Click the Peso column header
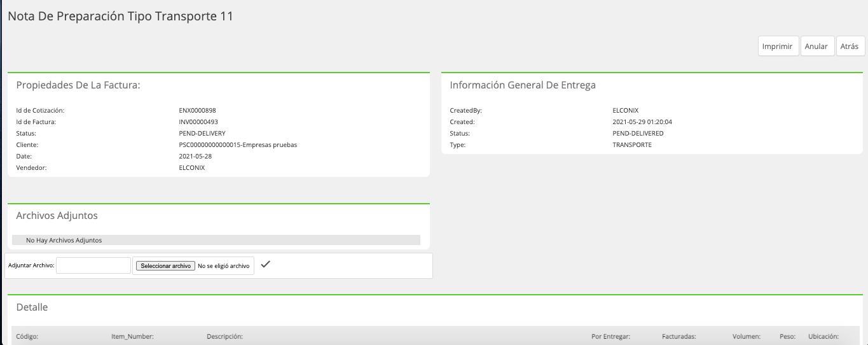This screenshot has height=345, width=868. pyautogui.click(x=787, y=337)
